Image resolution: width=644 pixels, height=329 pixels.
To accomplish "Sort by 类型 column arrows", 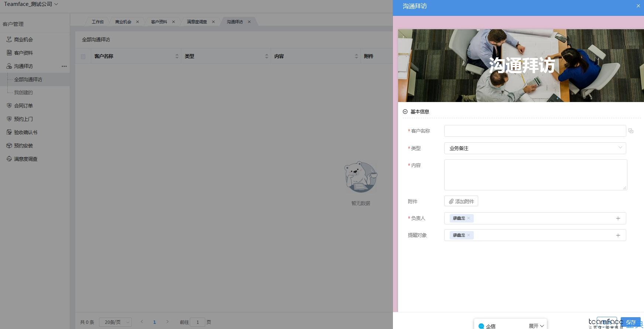I will pos(267,56).
